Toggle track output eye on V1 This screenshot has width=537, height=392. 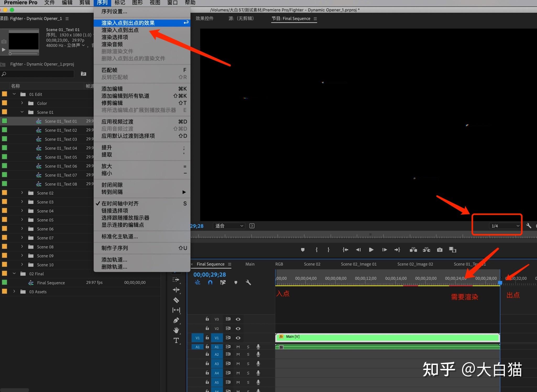[x=238, y=338]
